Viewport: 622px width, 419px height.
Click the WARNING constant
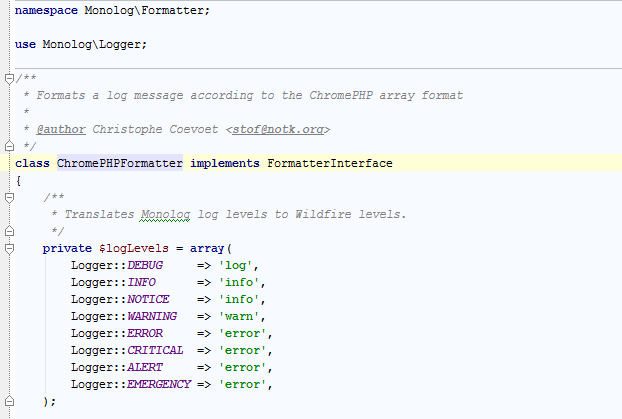[152, 316]
